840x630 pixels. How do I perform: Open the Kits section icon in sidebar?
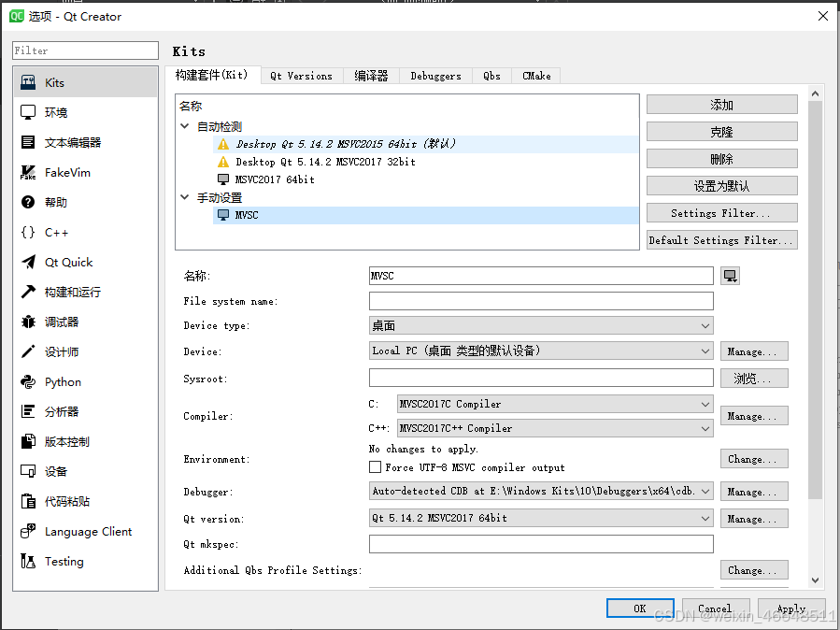tap(28, 82)
